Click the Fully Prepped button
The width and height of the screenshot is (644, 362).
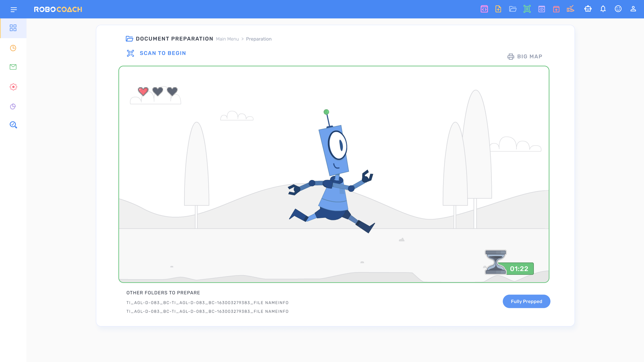tap(526, 301)
